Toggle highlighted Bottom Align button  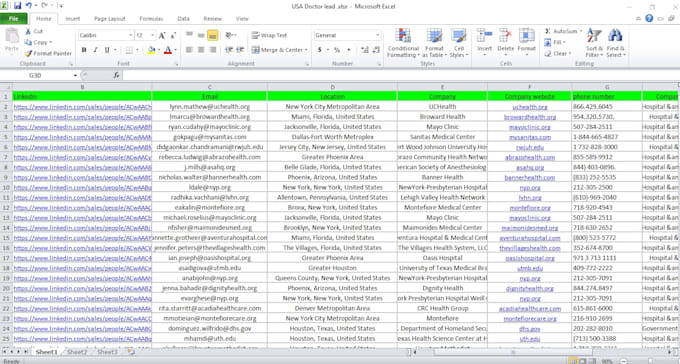[212, 36]
